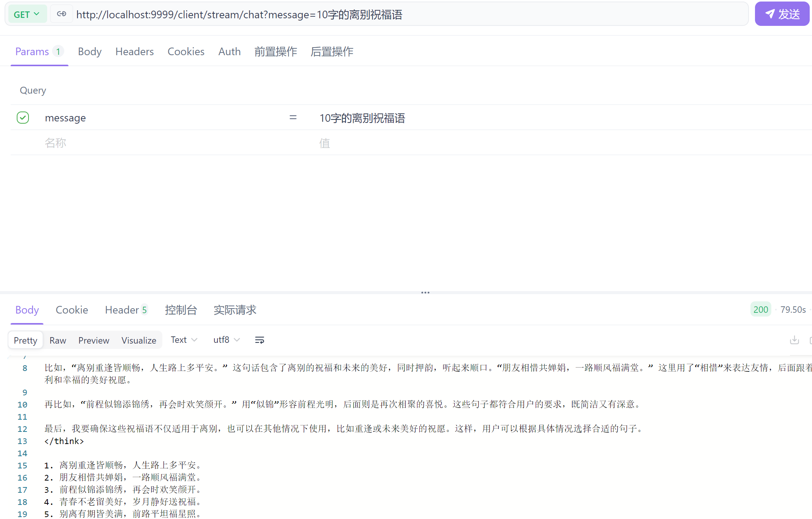The height and width of the screenshot is (519, 812).
Task: Switch response view to Raw
Action: point(57,340)
